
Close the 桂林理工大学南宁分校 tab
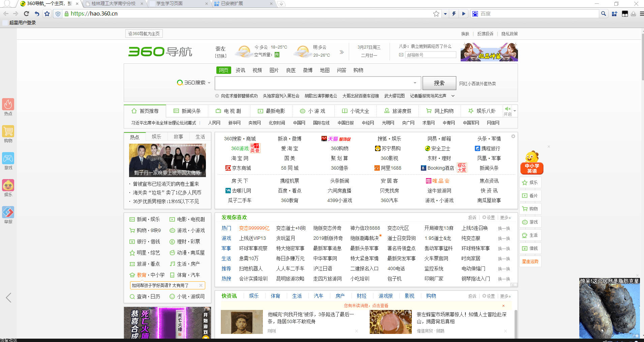[142, 4]
